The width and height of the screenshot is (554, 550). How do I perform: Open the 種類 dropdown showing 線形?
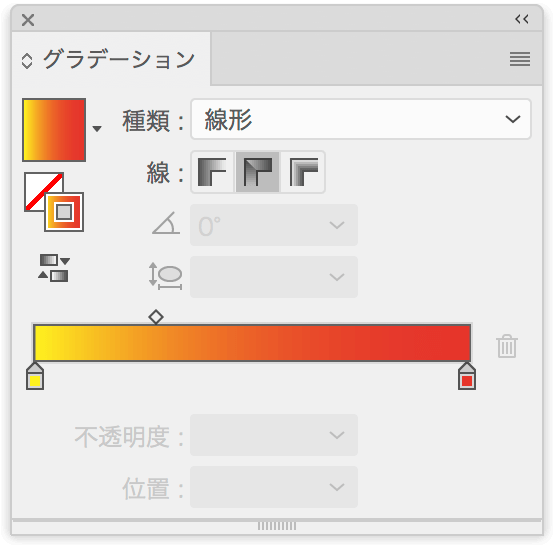click(x=361, y=119)
